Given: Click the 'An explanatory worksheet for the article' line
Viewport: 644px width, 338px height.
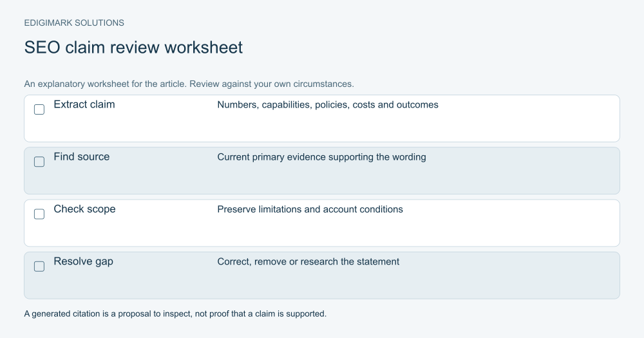Looking at the screenshot, I should (x=189, y=84).
